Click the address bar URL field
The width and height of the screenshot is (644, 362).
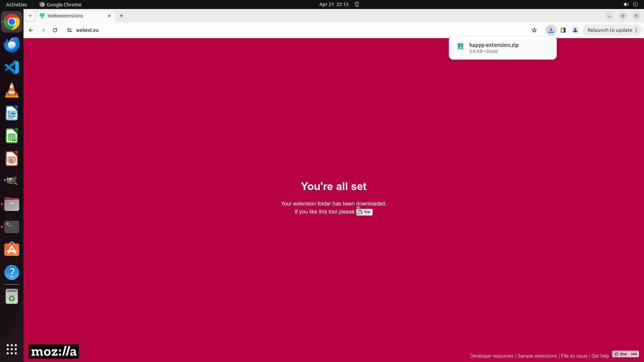point(268,30)
